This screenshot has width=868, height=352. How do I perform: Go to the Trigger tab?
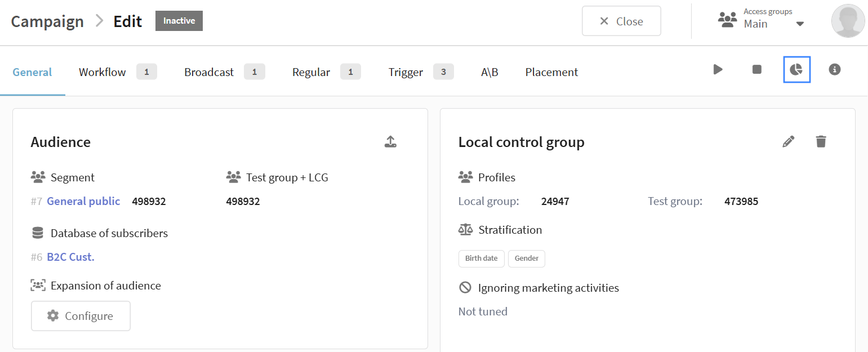pyautogui.click(x=406, y=72)
